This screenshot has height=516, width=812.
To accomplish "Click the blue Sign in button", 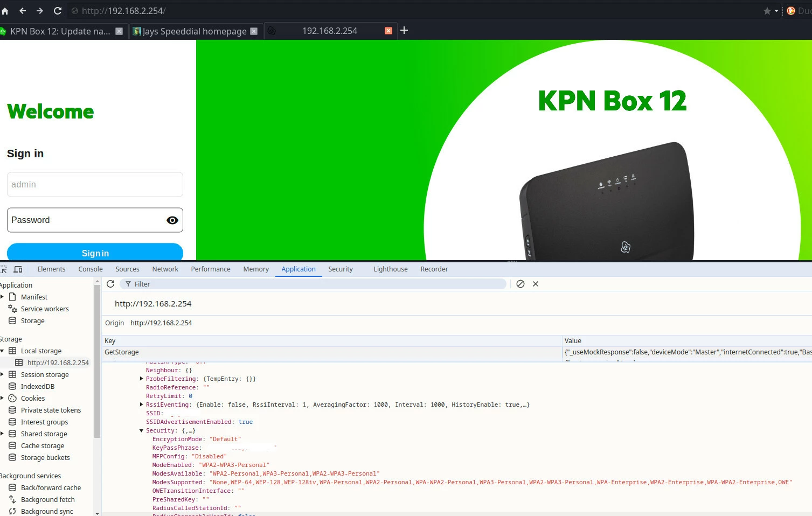I will 95,253.
